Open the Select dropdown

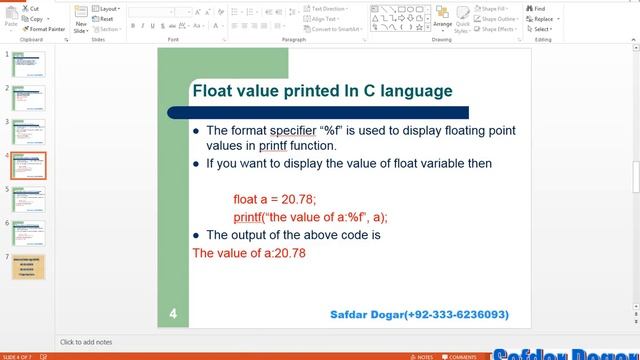[540, 29]
